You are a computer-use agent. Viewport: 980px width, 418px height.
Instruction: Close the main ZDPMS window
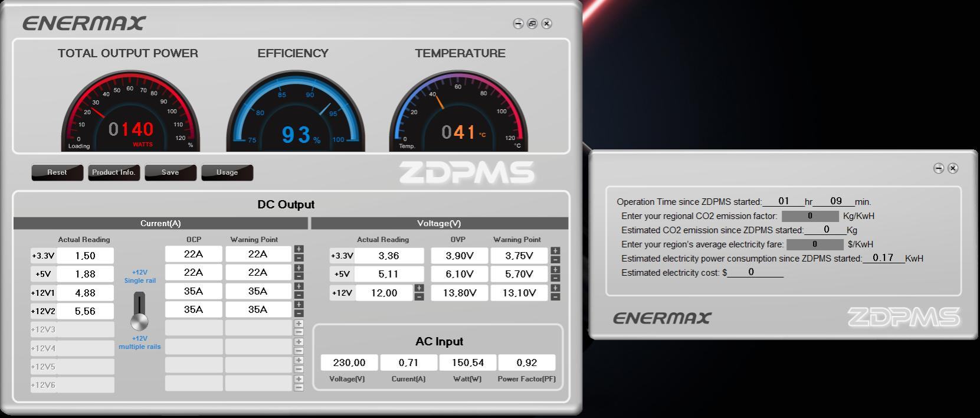coord(547,24)
